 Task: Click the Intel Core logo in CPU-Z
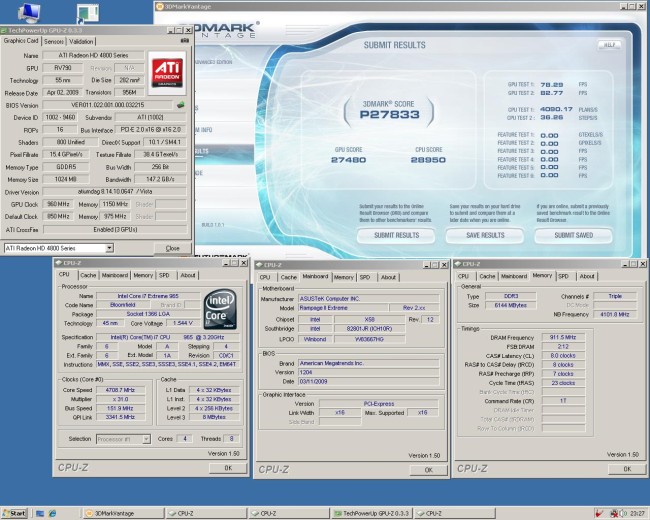(x=220, y=309)
